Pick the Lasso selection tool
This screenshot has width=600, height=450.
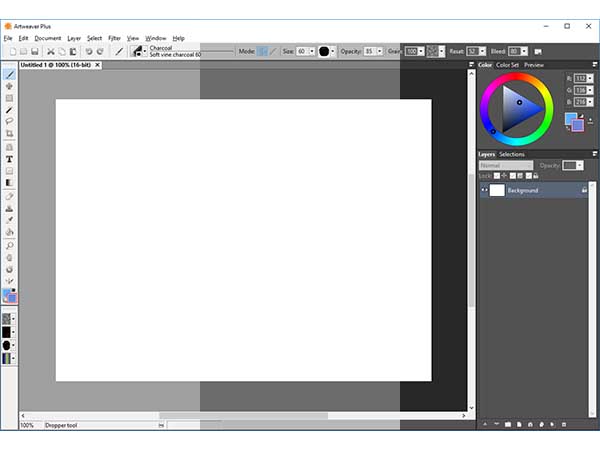click(10, 121)
